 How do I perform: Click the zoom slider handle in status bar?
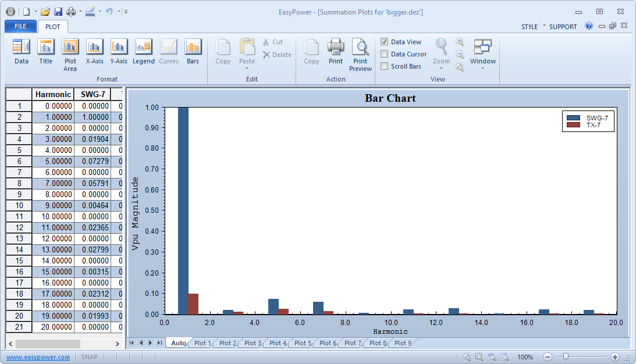(x=566, y=357)
